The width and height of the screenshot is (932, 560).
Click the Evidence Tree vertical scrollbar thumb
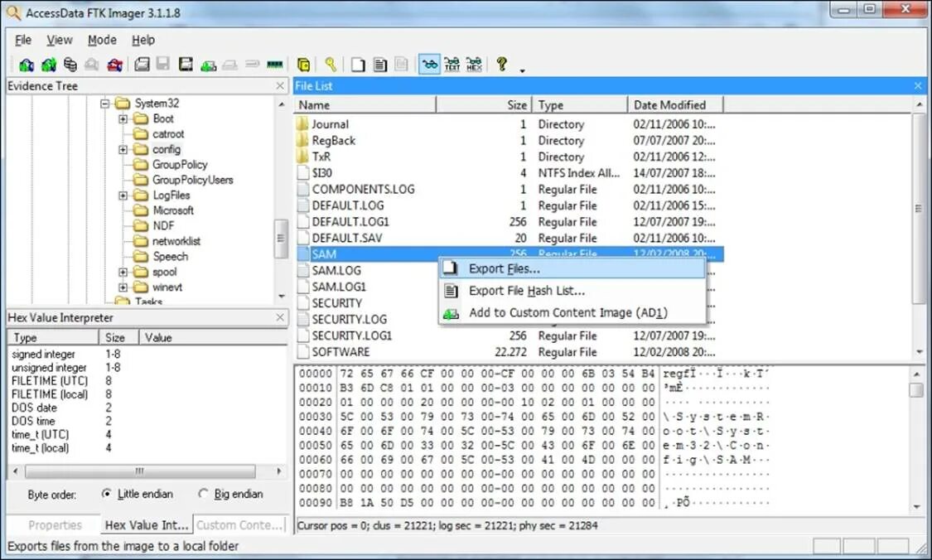pyautogui.click(x=281, y=239)
